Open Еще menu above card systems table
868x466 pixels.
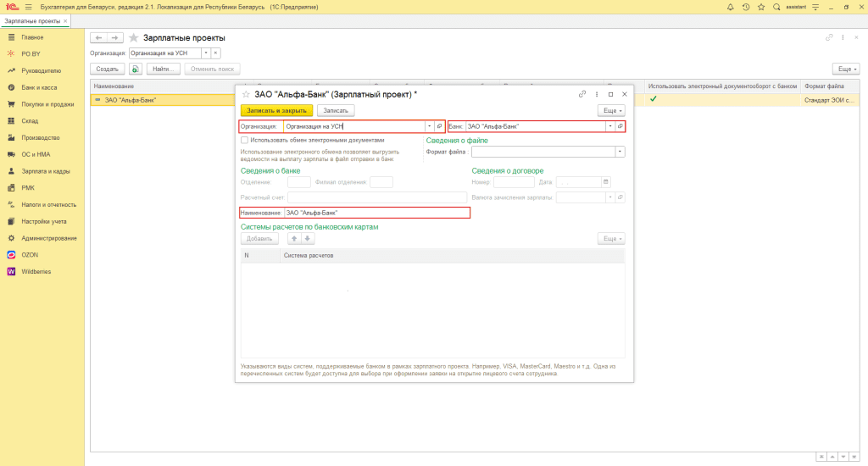(612, 239)
